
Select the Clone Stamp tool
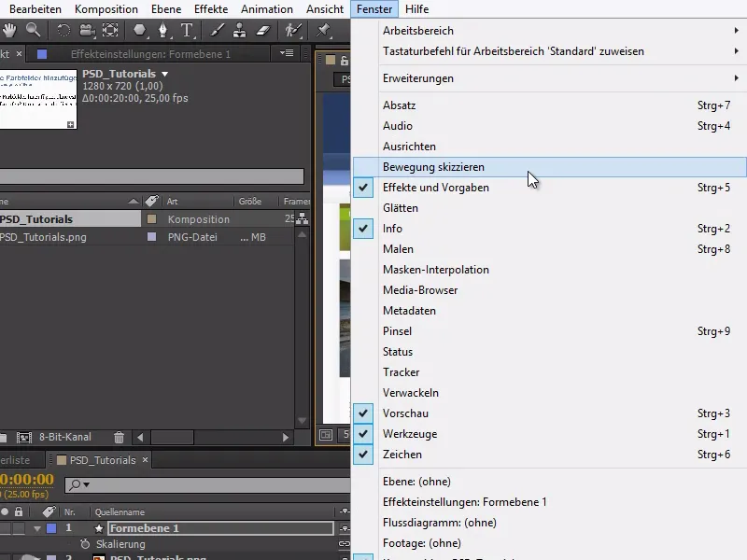tap(241, 30)
